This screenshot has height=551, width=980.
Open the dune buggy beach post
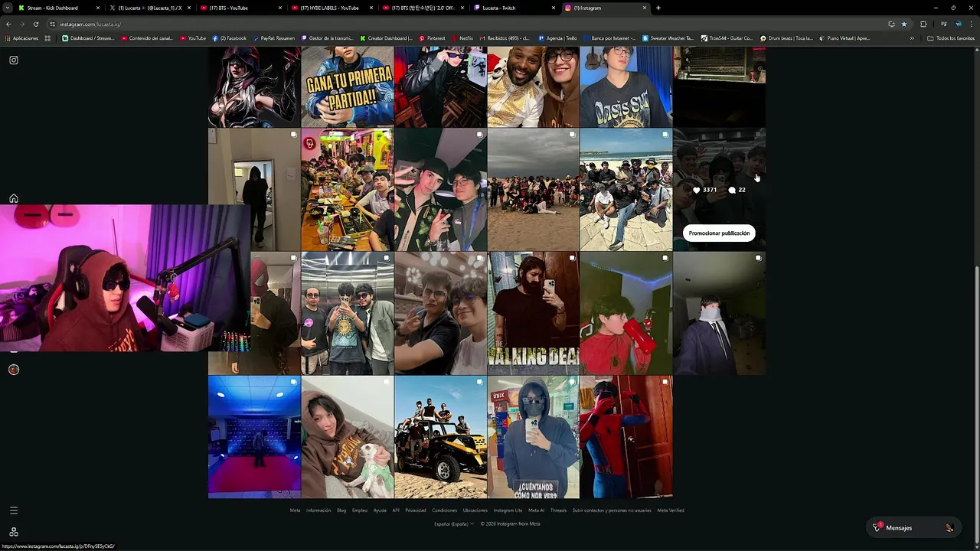[440, 437]
